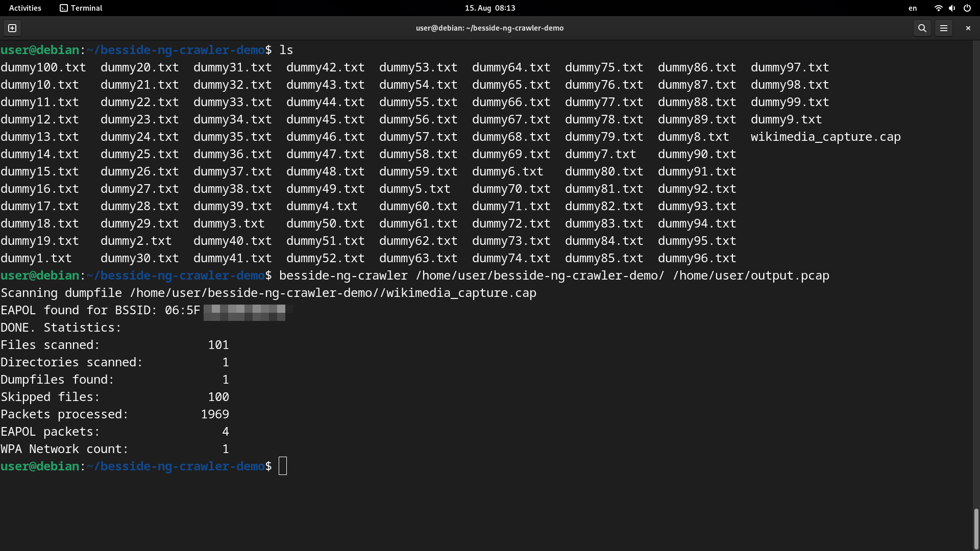Image resolution: width=980 pixels, height=551 pixels.
Task: Click the Files scanned value 101
Action: (x=218, y=345)
